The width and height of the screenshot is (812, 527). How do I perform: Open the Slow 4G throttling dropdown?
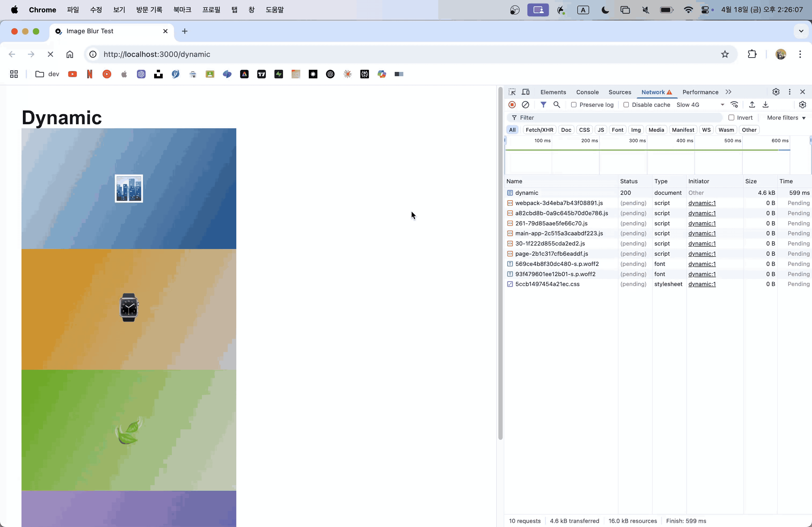[x=700, y=105]
